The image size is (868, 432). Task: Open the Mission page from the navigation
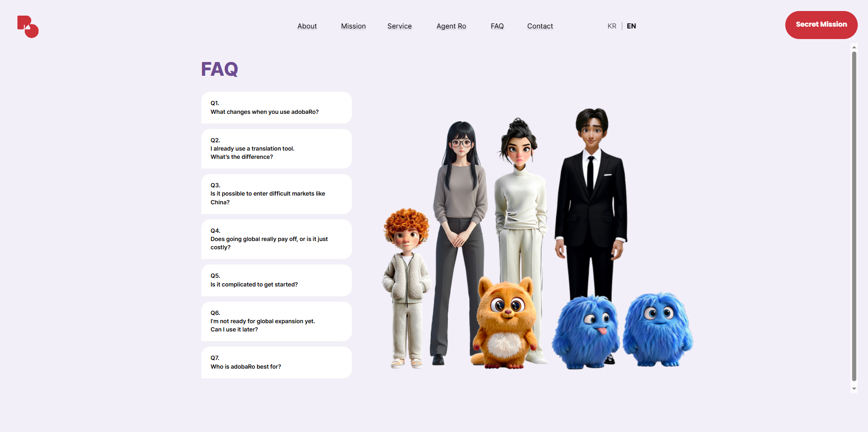[353, 26]
